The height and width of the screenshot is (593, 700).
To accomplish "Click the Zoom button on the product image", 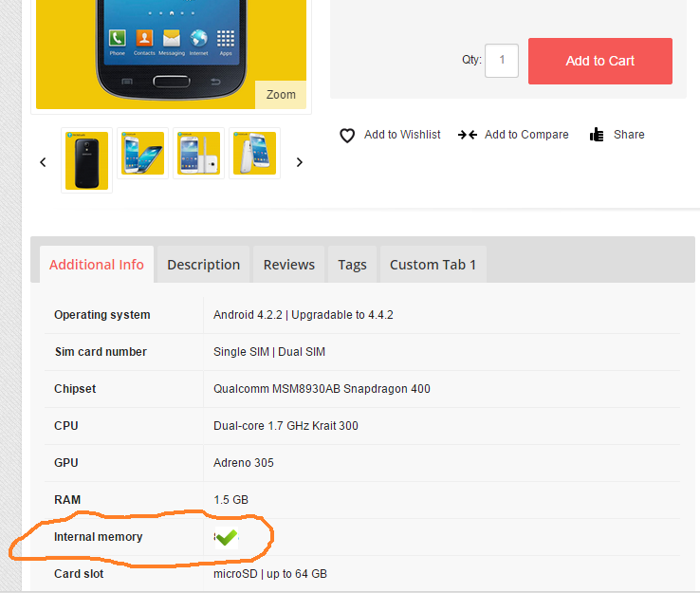I will pos(281,95).
